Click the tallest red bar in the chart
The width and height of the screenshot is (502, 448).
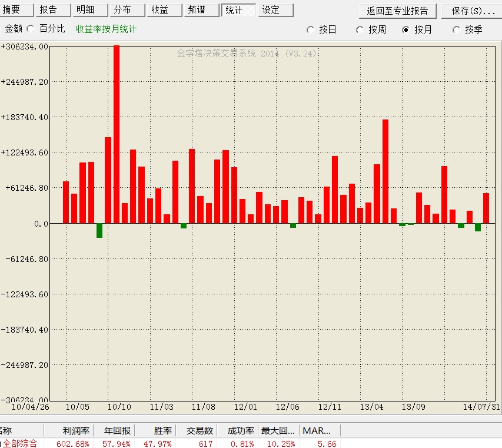117,134
